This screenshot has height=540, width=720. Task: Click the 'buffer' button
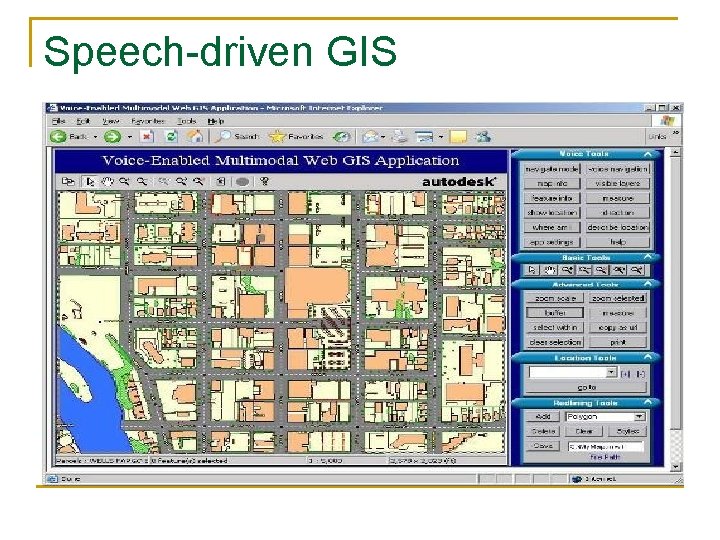[555, 313]
